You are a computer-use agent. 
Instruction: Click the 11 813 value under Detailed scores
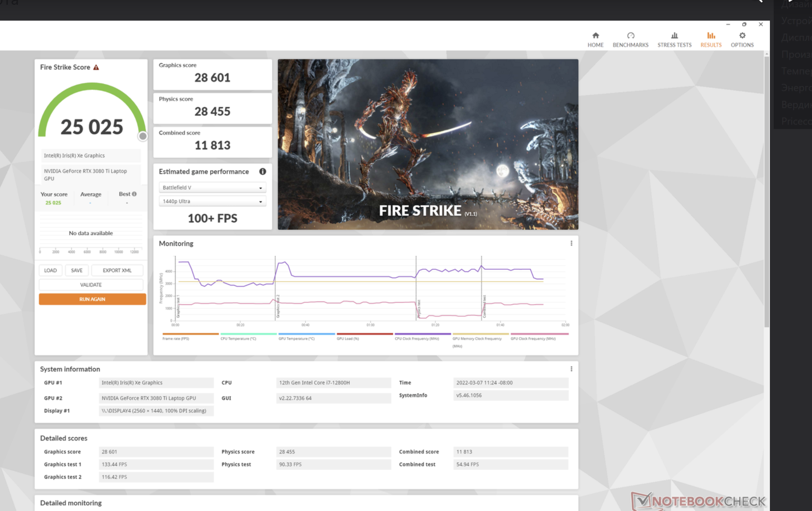pyautogui.click(x=511, y=452)
